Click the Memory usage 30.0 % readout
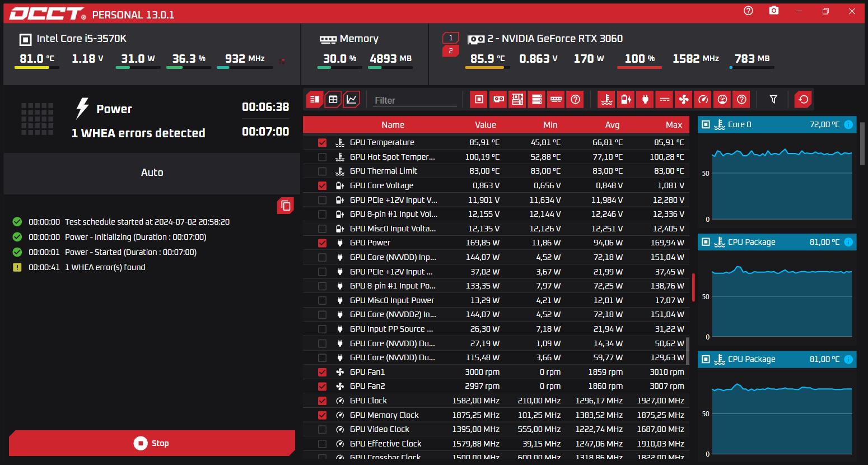The width and height of the screenshot is (868, 465). (340, 59)
